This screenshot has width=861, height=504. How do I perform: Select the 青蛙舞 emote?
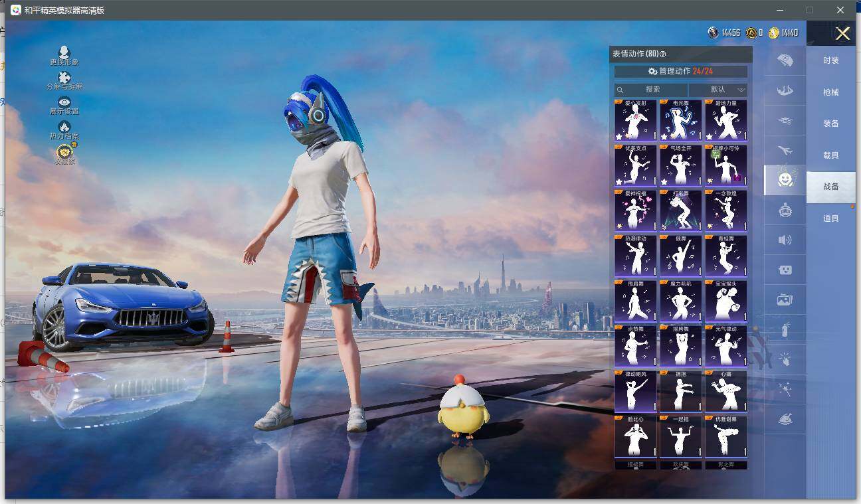726,256
